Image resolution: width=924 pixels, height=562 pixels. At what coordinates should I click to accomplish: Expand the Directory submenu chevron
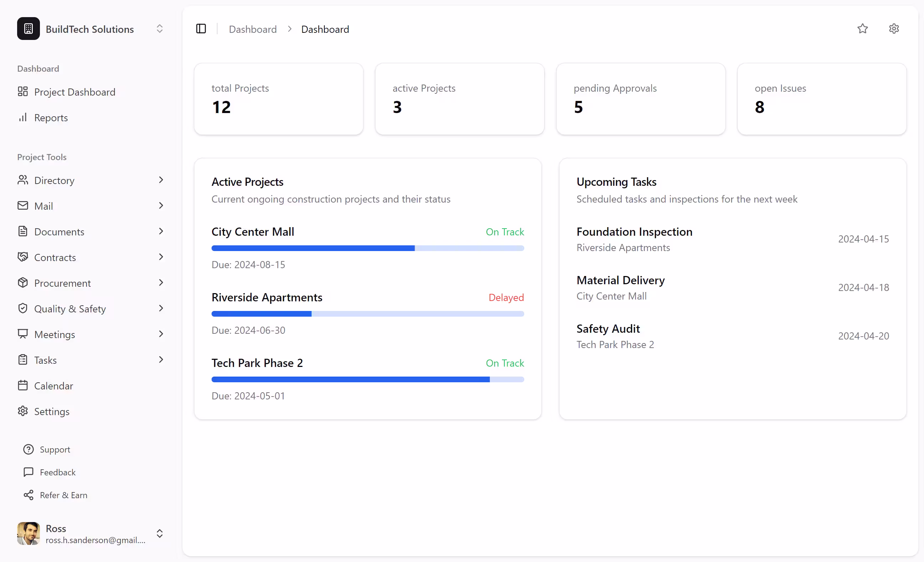point(161,180)
